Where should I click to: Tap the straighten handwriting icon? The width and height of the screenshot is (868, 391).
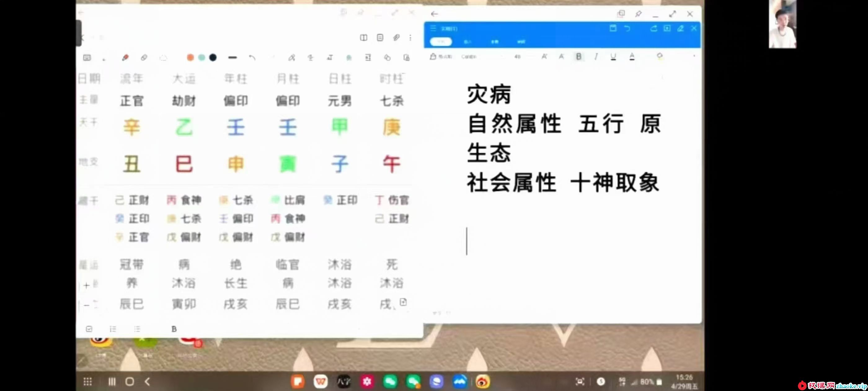point(311,58)
